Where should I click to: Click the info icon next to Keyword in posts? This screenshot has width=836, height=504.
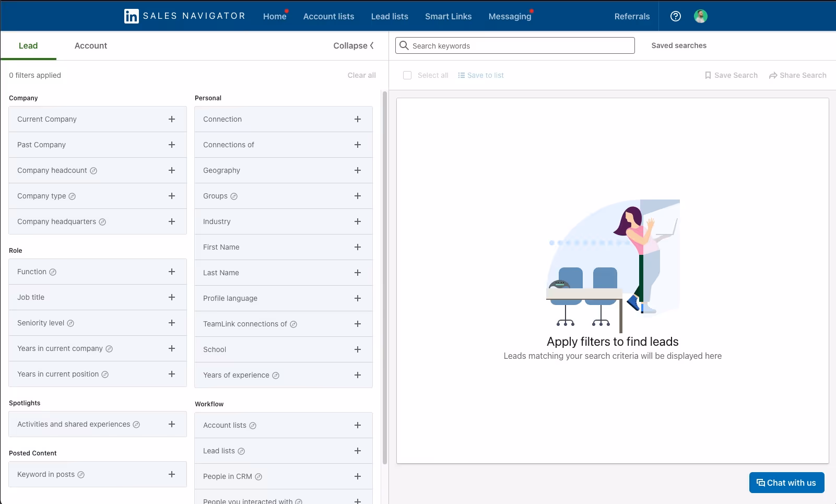click(81, 475)
